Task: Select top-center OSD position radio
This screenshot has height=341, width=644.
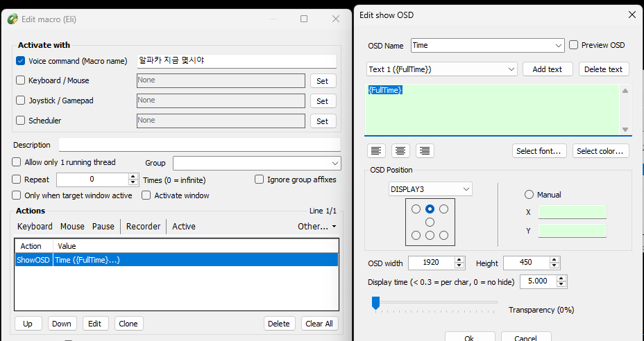Action: point(430,209)
